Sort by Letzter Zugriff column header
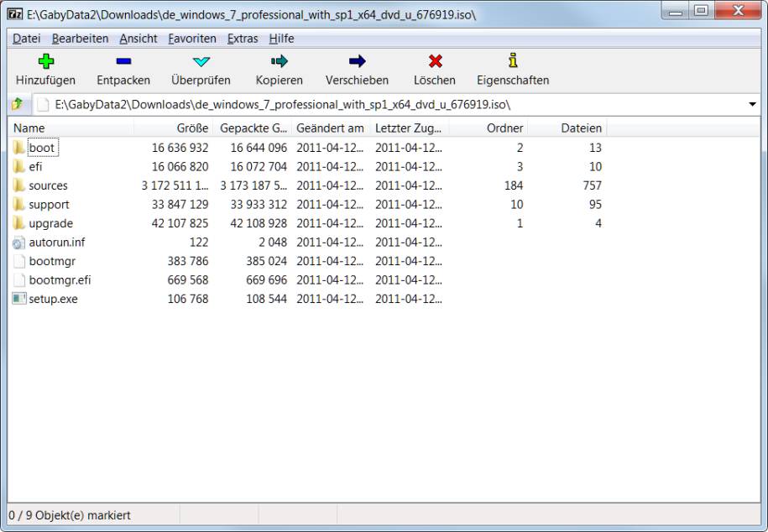 coord(410,128)
